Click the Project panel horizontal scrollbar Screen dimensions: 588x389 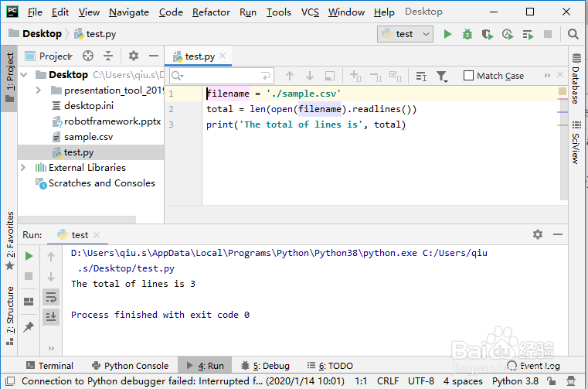[76, 220]
